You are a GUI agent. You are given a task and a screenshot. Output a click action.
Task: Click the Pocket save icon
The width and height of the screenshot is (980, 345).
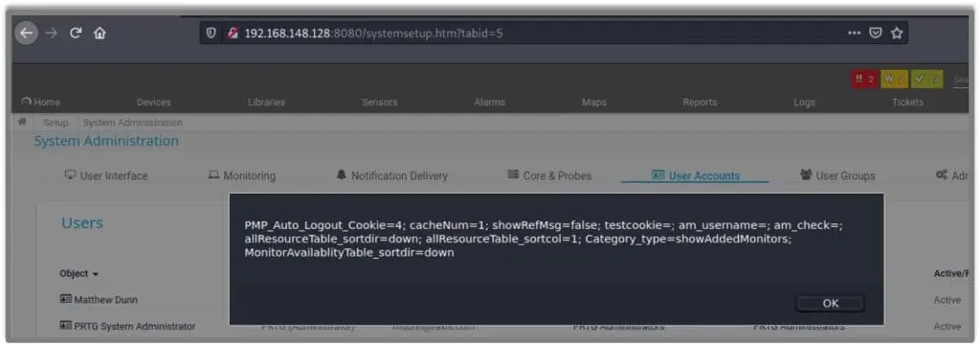[877, 34]
